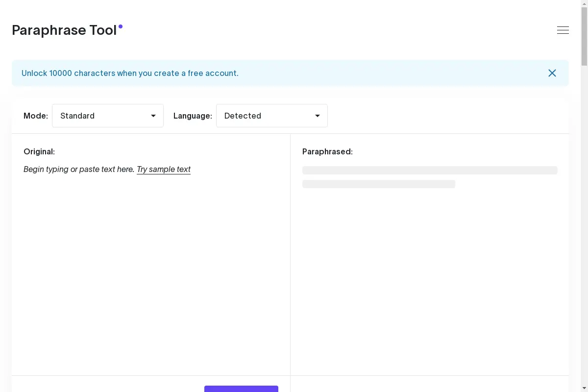Open the Language selector showing Detected
588x392 pixels.
tap(272, 116)
